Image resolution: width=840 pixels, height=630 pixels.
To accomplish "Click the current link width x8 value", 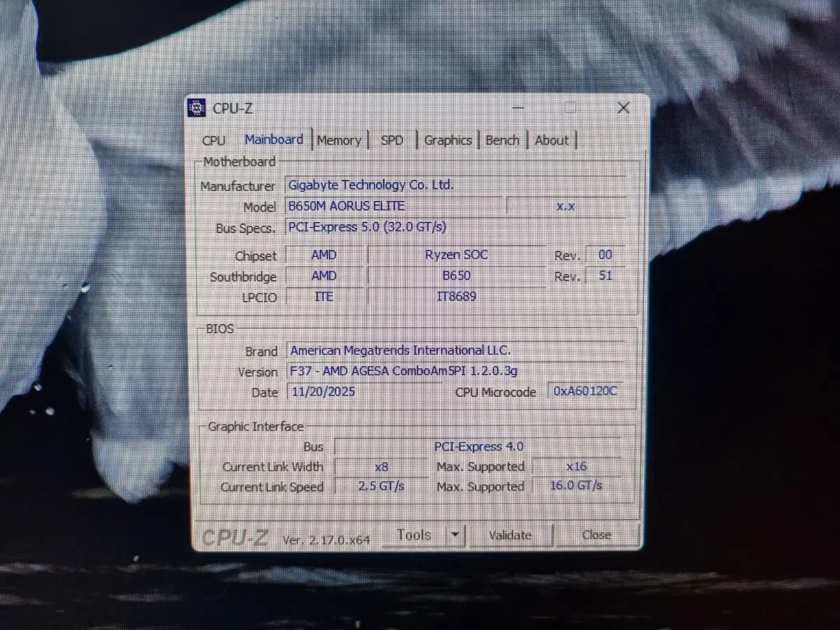I will [381, 466].
